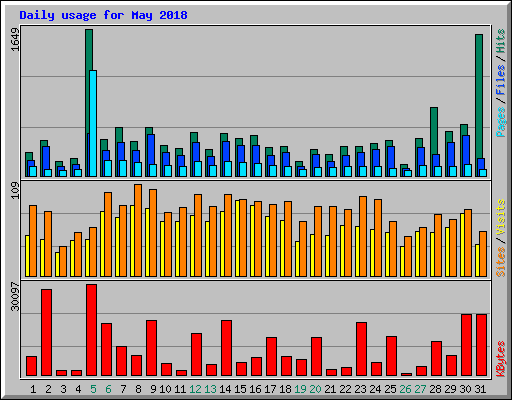512x400 pixels.
Task: Click the 30097 KBytes axis label
Action: (15, 296)
